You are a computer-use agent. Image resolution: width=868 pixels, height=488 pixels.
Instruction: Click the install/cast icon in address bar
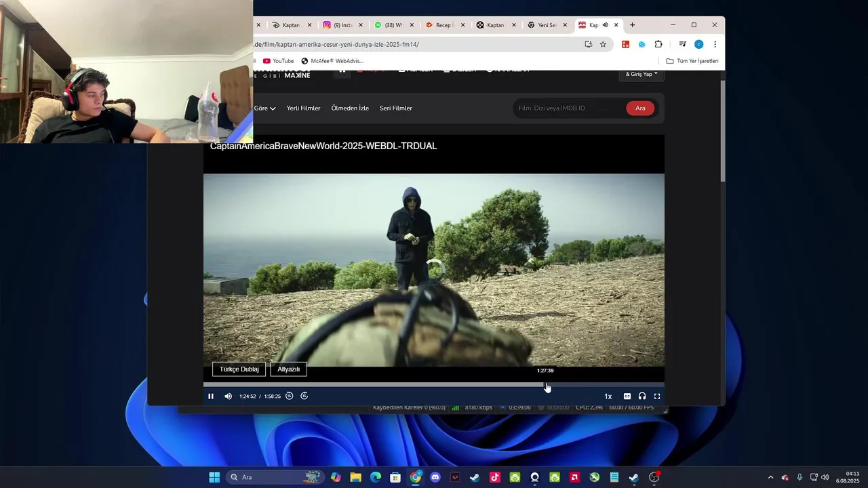click(x=588, y=44)
